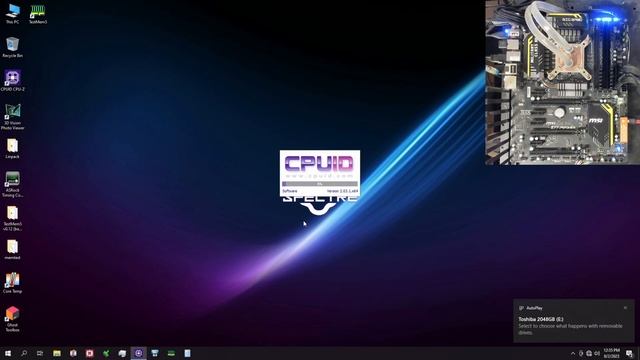Image resolution: width=640 pixels, height=360 pixels.
Task: Open the TestMem5 v0.12 folder
Action: (x=12, y=218)
